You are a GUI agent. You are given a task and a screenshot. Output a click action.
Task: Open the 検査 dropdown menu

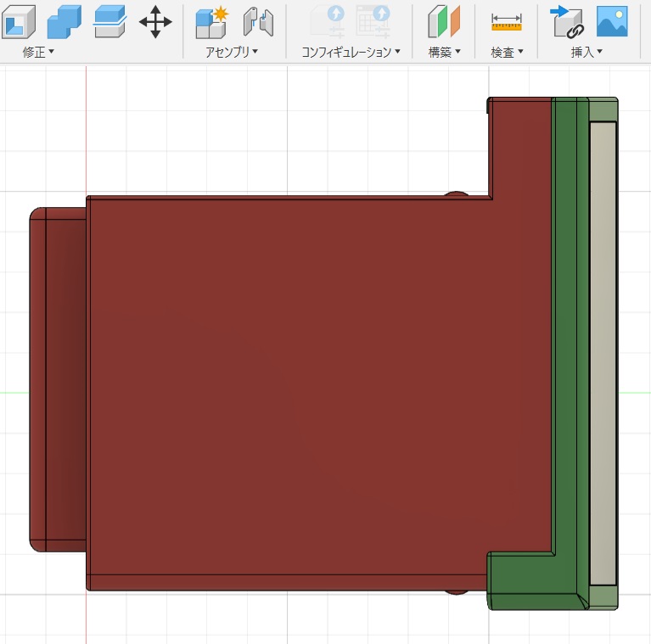pyautogui.click(x=507, y=52)
